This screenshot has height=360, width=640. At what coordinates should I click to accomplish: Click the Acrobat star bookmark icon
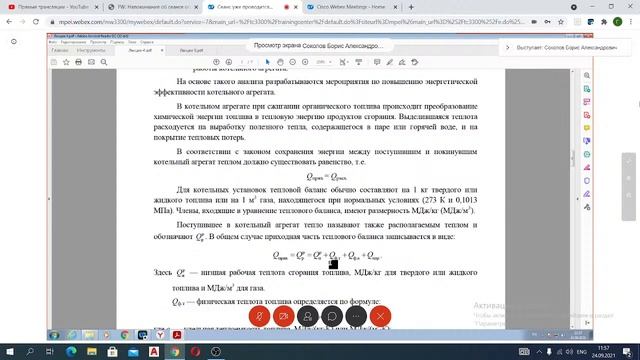(x=66, y=62)
